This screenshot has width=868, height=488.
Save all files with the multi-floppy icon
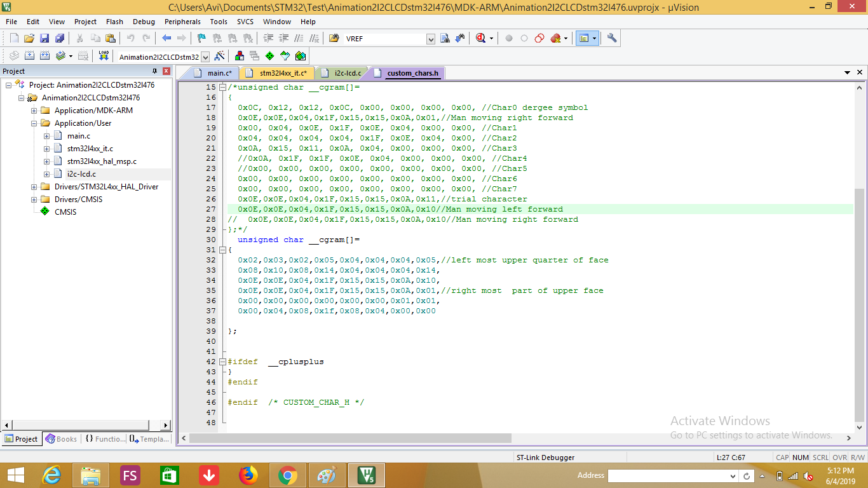[x=60, y=38]
